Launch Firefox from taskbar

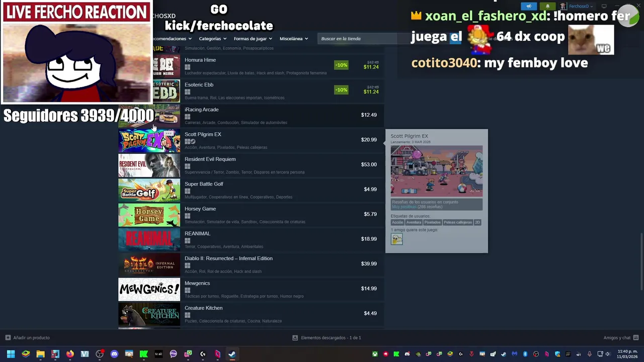tap(70, 354)
